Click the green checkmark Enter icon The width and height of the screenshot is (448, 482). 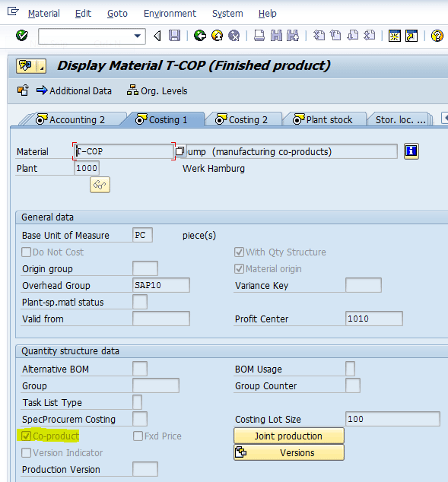[22, 36]
